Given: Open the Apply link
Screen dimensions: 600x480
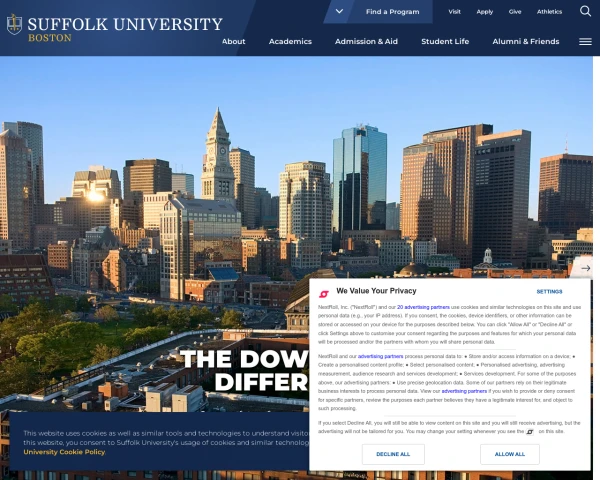Looking at the screenshot, I should [x=484, y=12].
